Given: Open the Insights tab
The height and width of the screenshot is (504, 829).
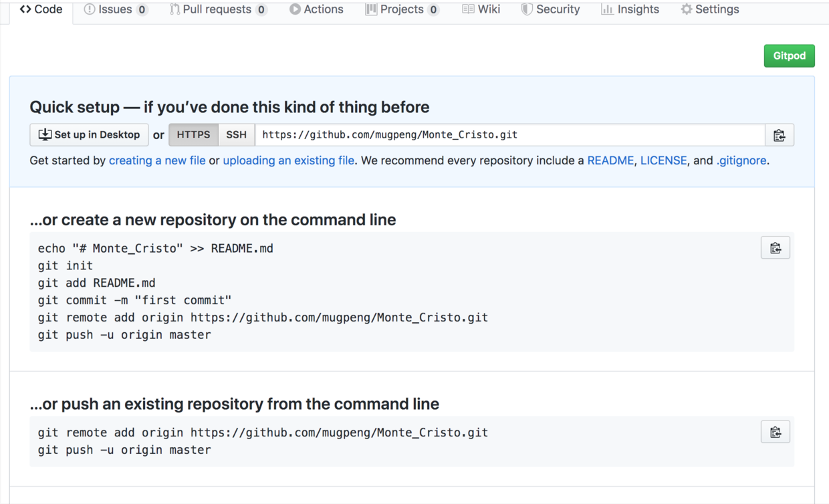Looking at the screenshot, I should (x=630, y=9).
